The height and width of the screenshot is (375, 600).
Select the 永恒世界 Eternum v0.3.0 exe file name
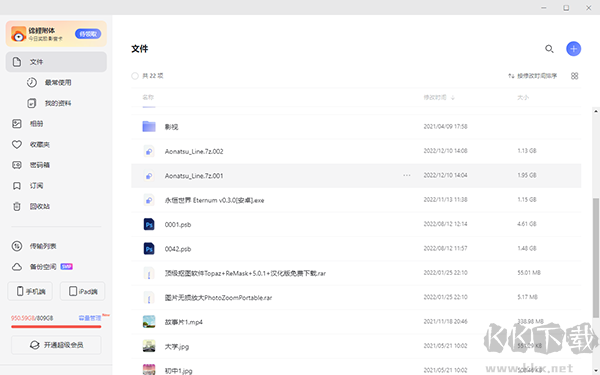click(x=214, y=200)
